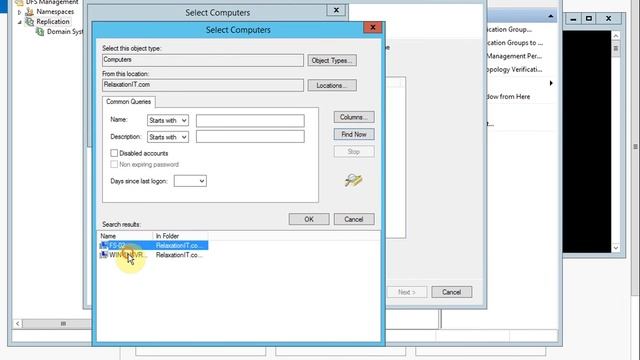Viewport: 640px width, 360px height.
Task: Collapse the Actions pane header arrow
Action: pos(551,16)
